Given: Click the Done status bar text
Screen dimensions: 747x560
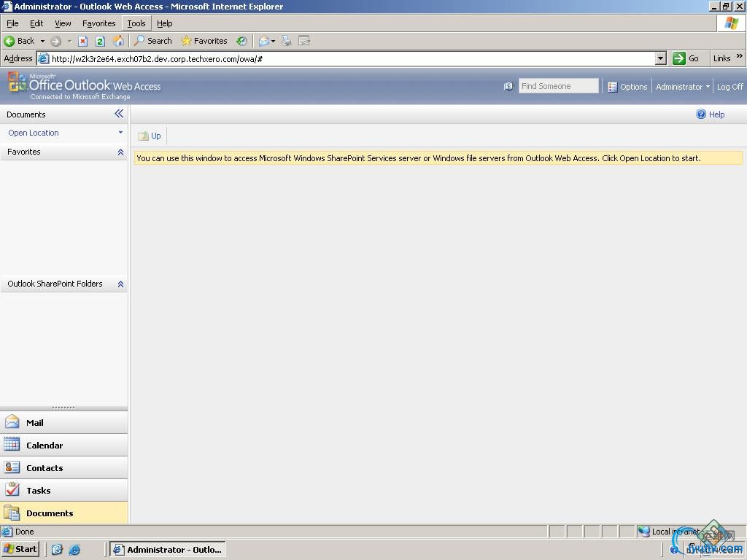Looking at the screenshot, I should (x=24, y=532).
